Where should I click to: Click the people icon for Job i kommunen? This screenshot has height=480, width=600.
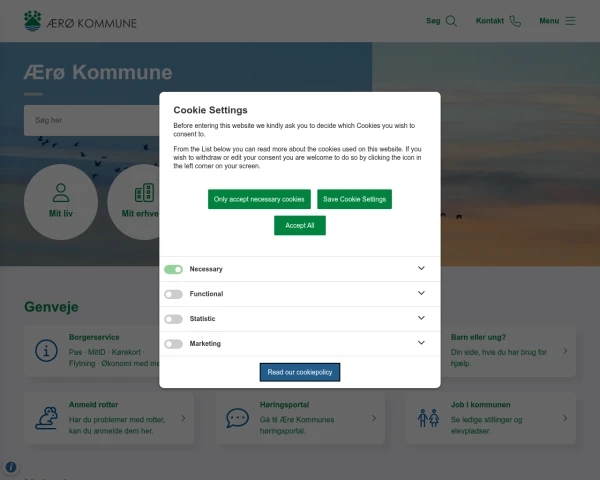point(428,418)
